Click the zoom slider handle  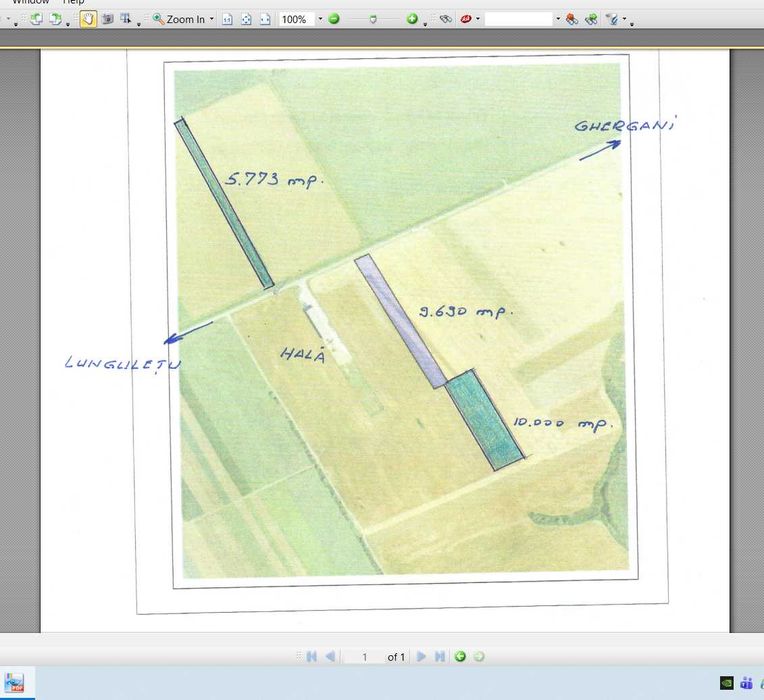click(373, 19)
